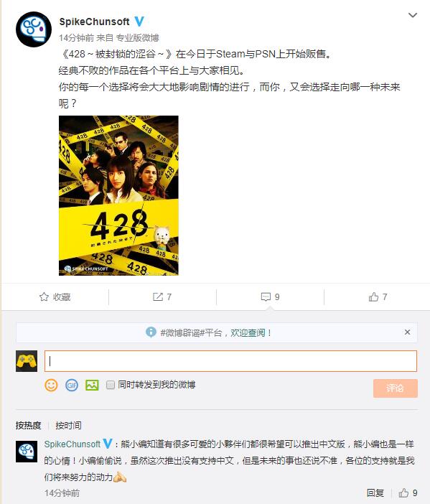The width and height of the screenshot is (430, 504).
Task: Open the 欢迎查阅 link in banner
Action: pyautogui.click(x=248, y=332)
